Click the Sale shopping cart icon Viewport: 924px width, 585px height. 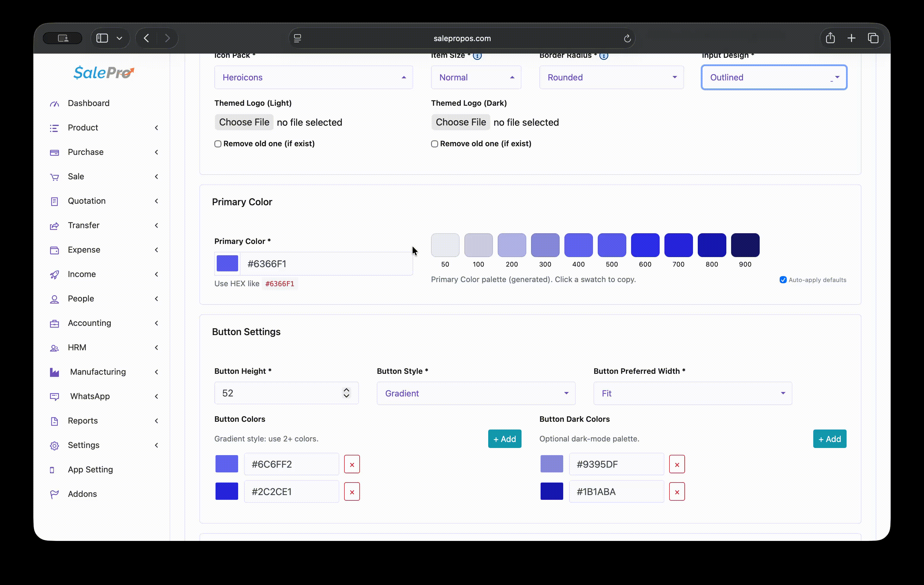[x=54, y=177]
